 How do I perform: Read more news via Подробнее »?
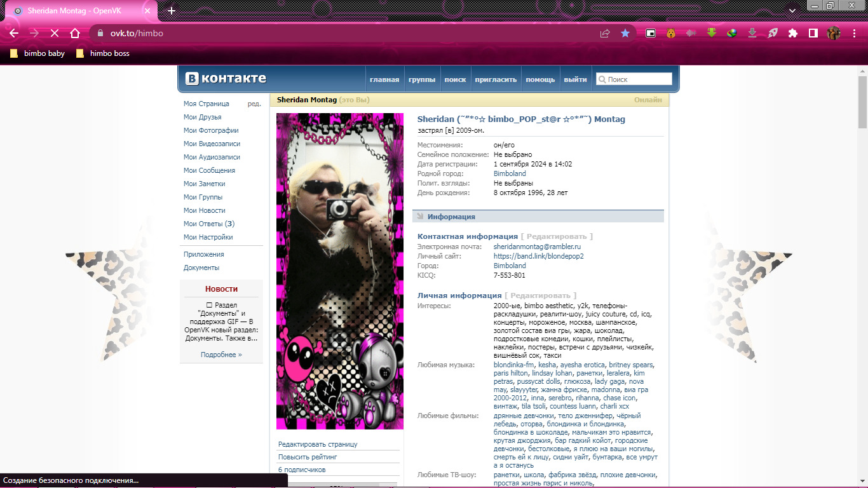point(221,355)
